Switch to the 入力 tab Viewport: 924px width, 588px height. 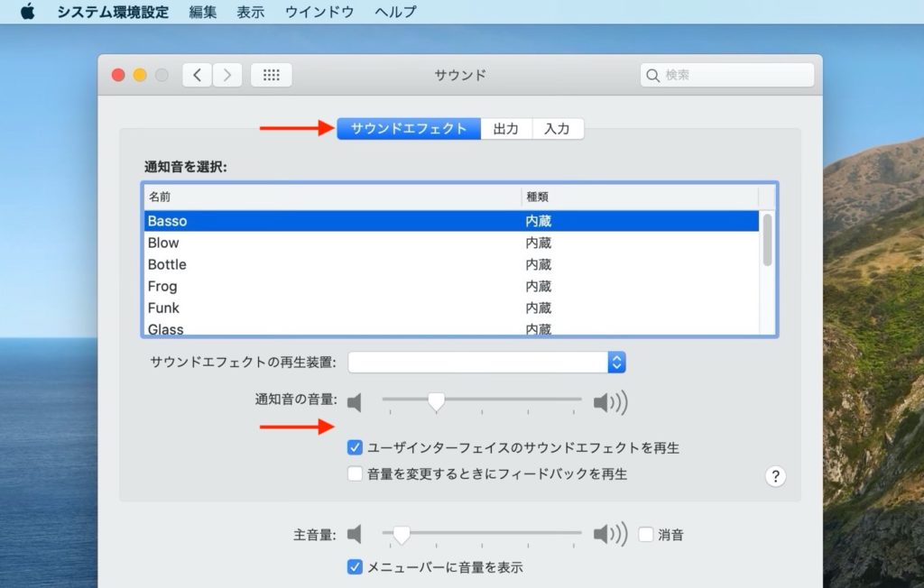point(559,128)
